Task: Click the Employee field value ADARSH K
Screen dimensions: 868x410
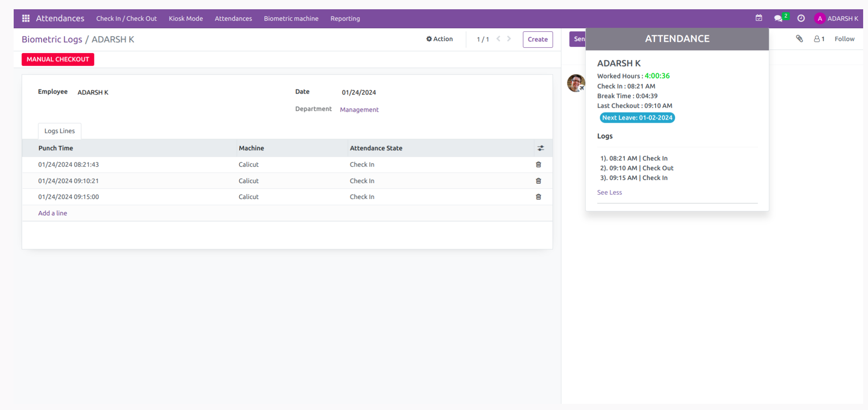Action: [x=93, y=92]
